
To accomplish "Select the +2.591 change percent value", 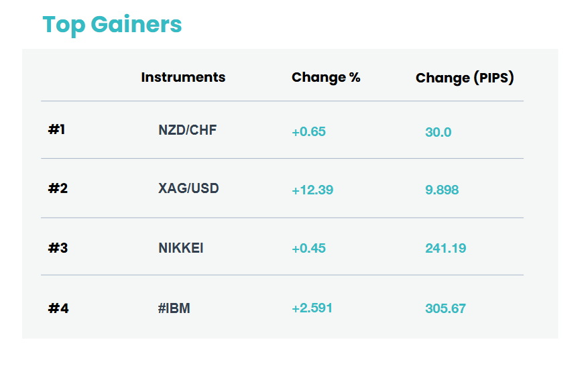I will 312,308.
